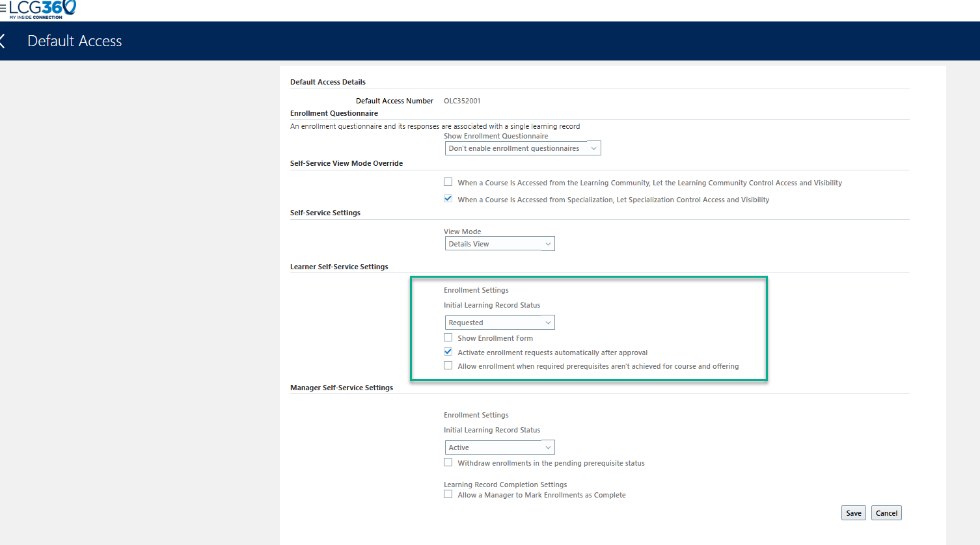This screenshot has width=980, height=545.
Task: Enable the Learning Community access control checkbox
Action: 448,181
